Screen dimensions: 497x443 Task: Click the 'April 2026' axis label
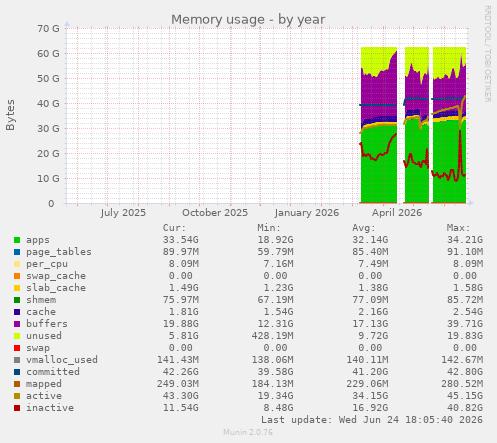[397, 213]
